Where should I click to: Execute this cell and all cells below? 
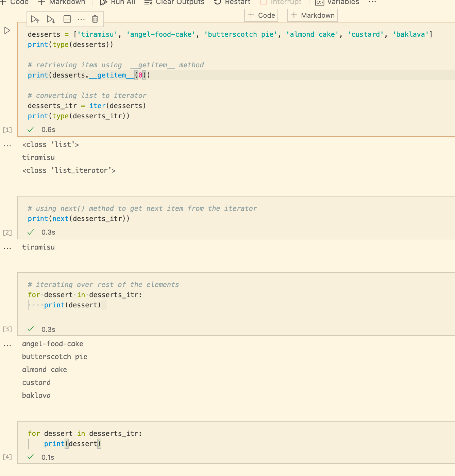[51, 19]
